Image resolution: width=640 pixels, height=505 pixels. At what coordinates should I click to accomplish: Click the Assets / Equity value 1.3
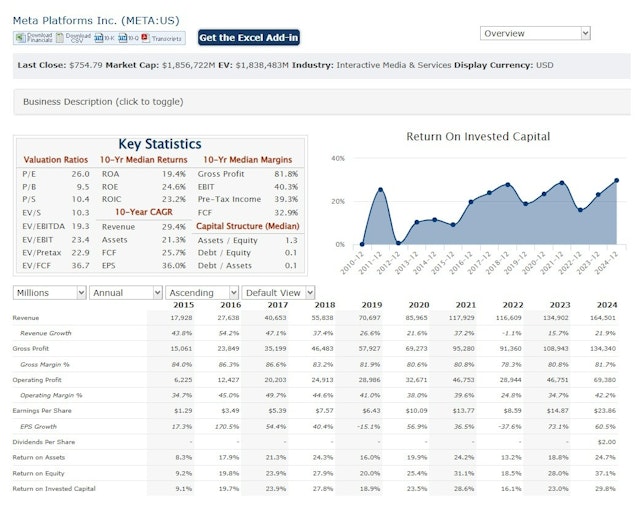(291, 240)
